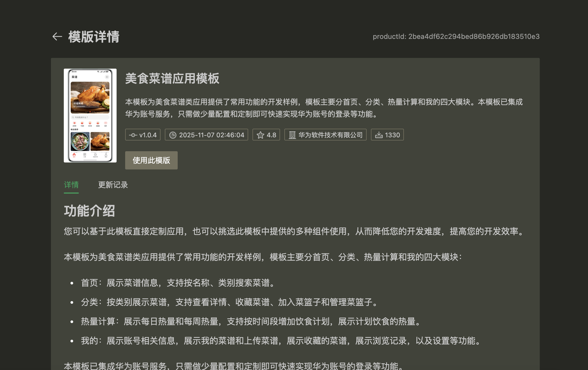Click the back arrow next to 模版详情
Viewport: 588px width, 370px height.
(57, 36)
